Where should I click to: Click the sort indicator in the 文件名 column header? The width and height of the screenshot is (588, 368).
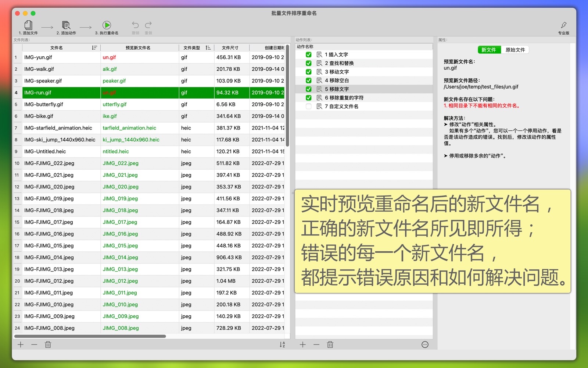pos(94,48)
